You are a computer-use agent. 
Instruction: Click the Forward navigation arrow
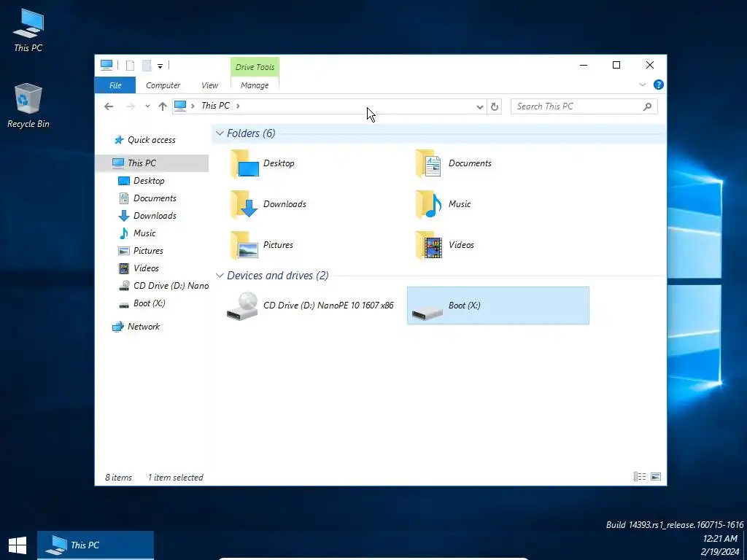click(130, 106)
